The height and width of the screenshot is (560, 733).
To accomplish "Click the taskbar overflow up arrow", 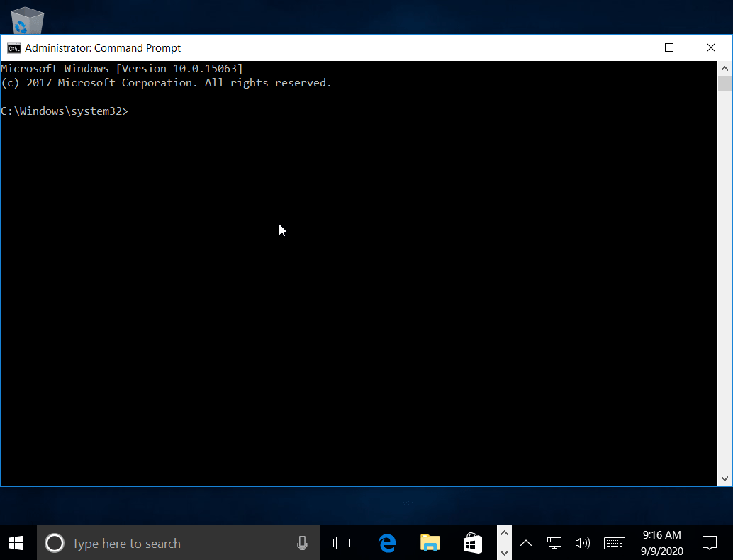I will 504,533.
